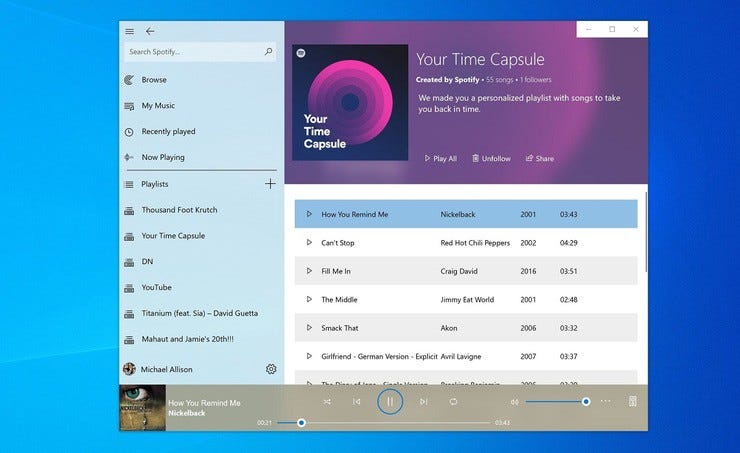Image resolution: width=740 pixels, height=453 pixels.
Task: Select Akon artist name
Action: (x=449, y=328)
